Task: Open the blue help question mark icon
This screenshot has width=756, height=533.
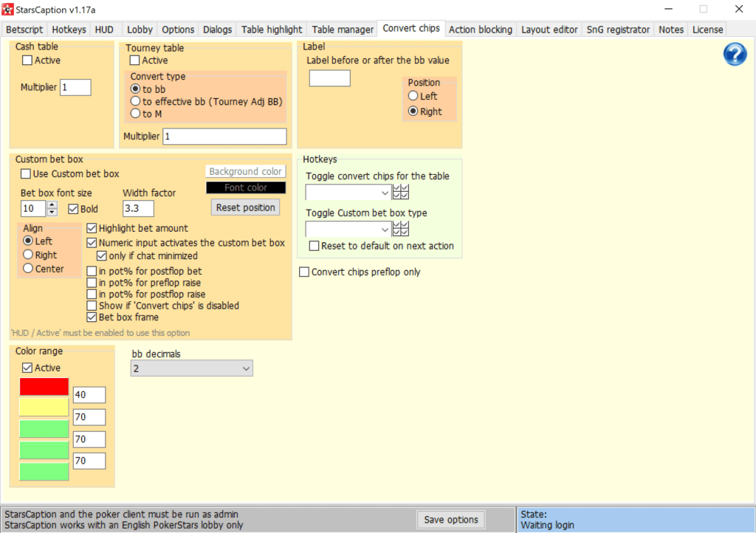Action: click(735, 54)
